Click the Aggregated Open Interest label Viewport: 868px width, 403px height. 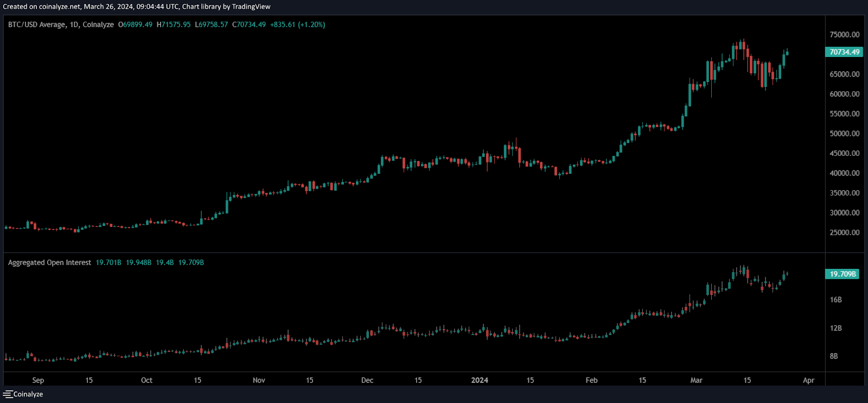point(49,262)
